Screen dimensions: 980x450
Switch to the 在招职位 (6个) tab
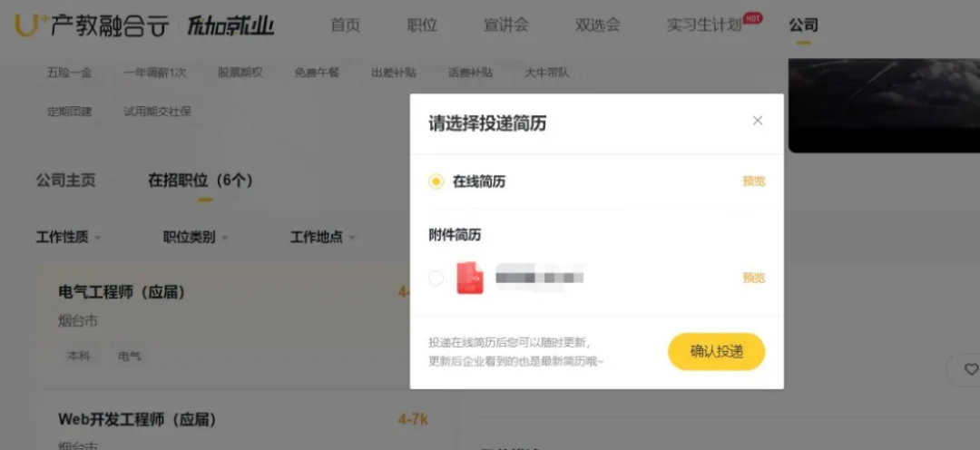200,180
